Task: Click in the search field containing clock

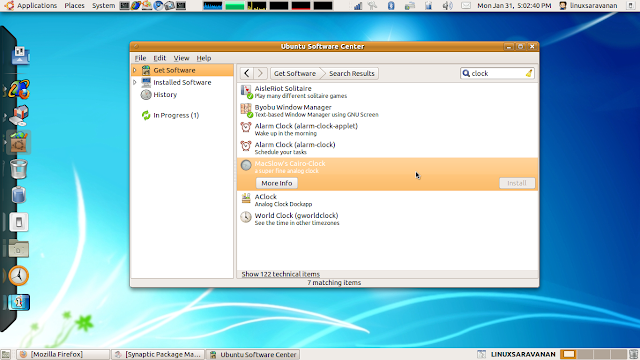Action: point(497,73)
